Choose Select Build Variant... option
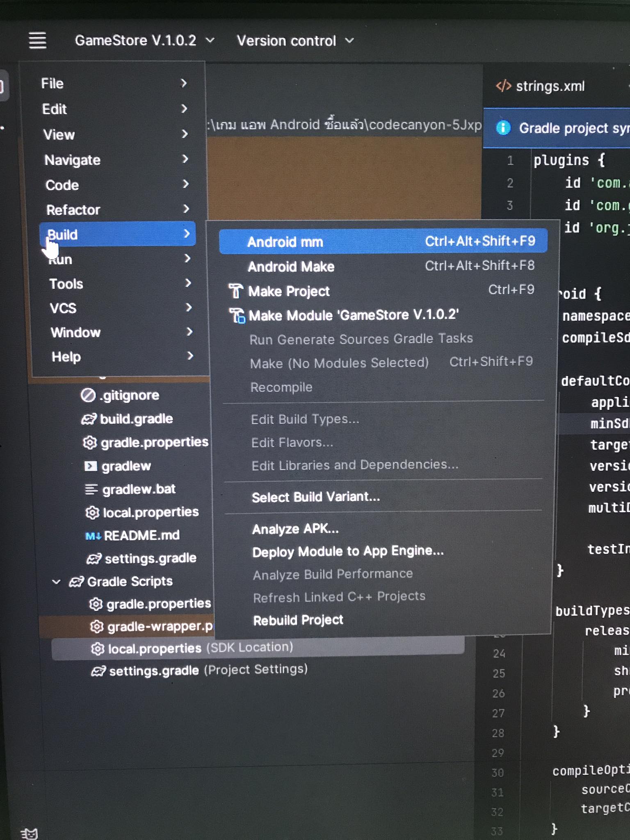 click(383, 497)
